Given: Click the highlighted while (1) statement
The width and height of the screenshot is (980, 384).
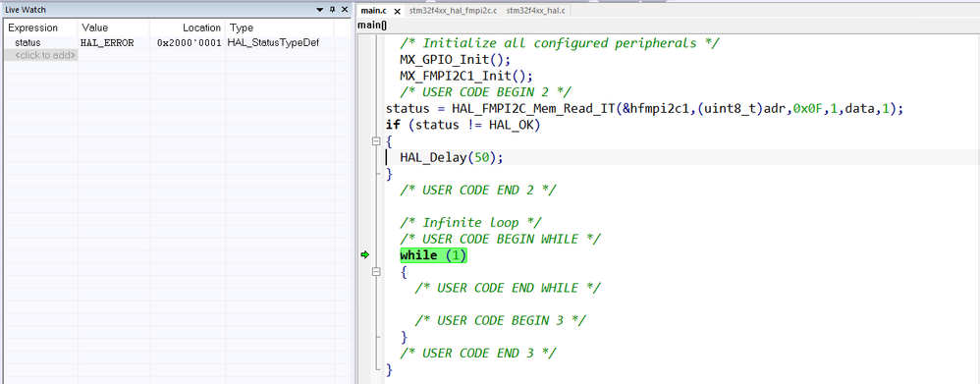Looking at the screenshot, I should pos(433,255).
